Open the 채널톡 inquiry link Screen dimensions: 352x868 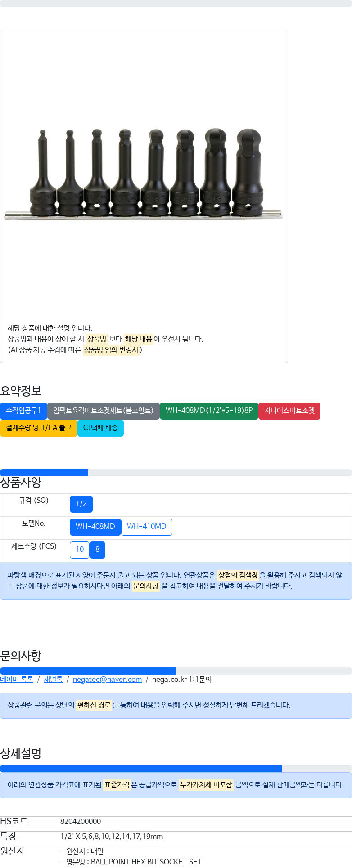point(53,680)
